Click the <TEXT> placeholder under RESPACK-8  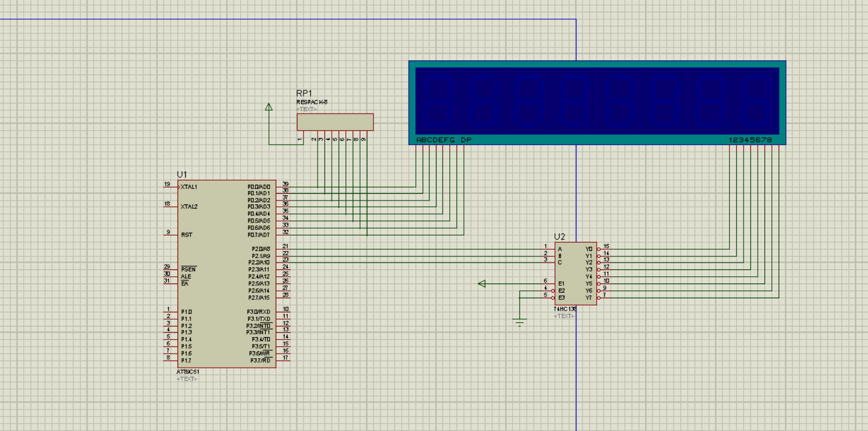(x=307, y=109)
